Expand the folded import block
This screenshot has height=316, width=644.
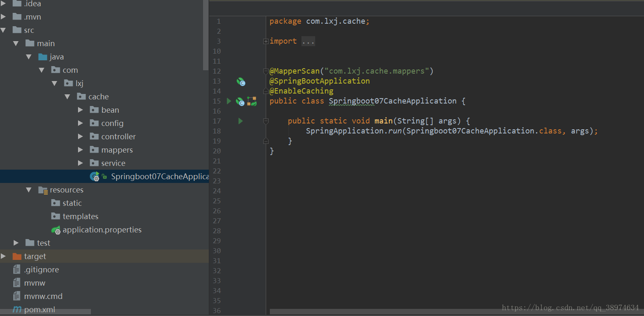[266, 41]
